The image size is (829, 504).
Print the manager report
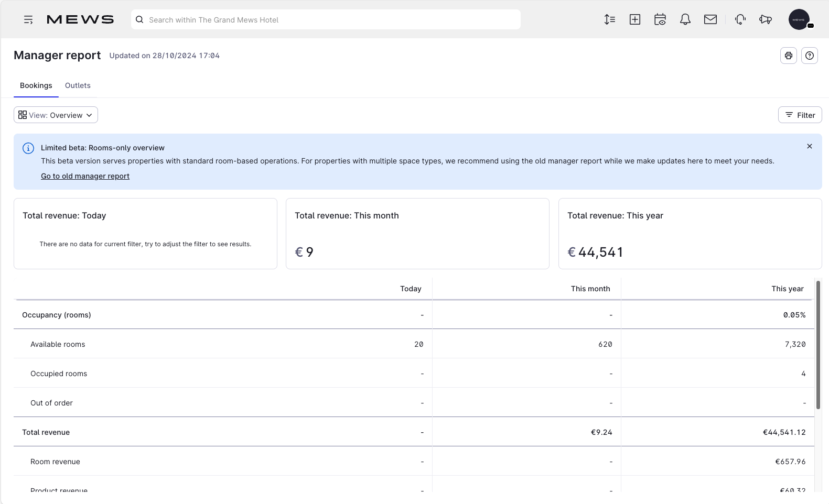(788, 56)
